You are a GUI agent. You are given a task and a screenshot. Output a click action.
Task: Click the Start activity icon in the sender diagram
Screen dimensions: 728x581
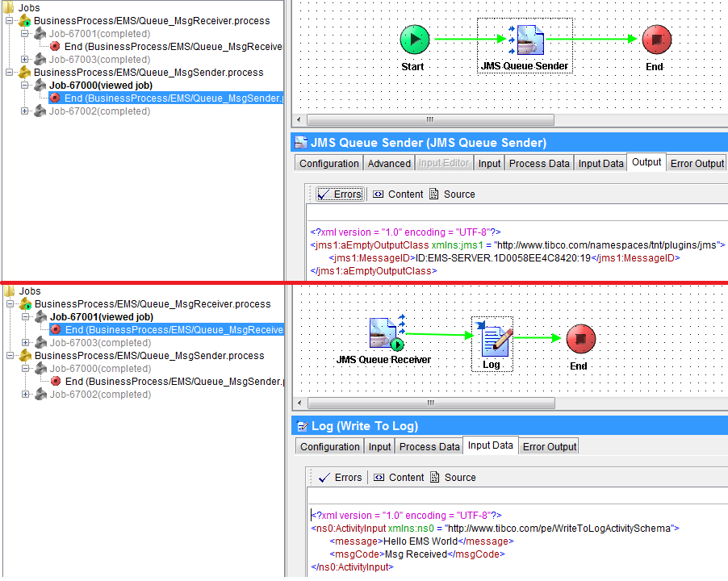point(414,38)
